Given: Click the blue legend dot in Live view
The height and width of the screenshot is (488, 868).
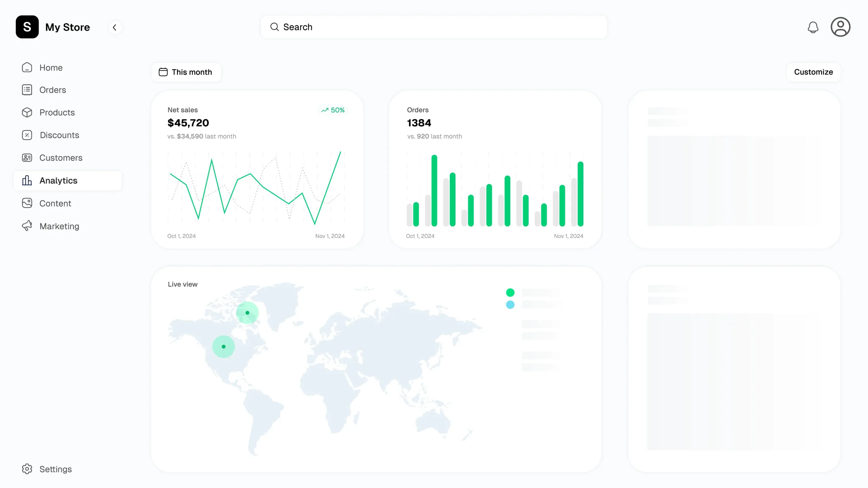Looking at the screenshot, I should point(510,305).
